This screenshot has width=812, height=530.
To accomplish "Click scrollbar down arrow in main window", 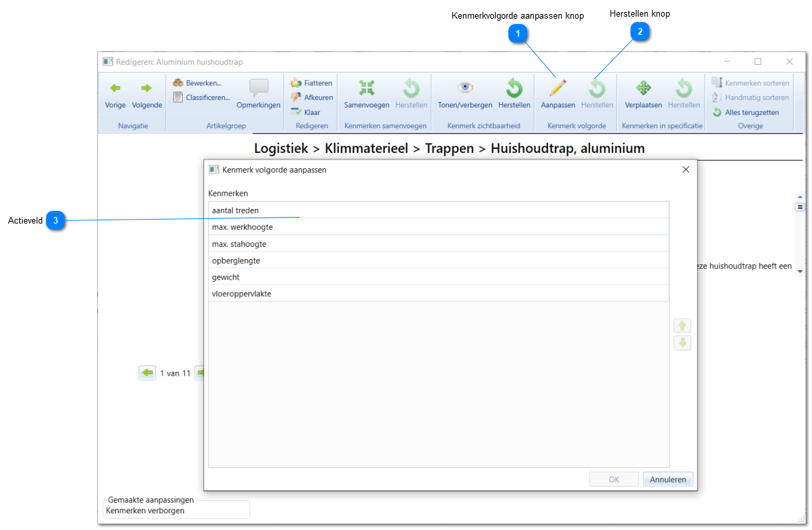I will pos(800,272).
